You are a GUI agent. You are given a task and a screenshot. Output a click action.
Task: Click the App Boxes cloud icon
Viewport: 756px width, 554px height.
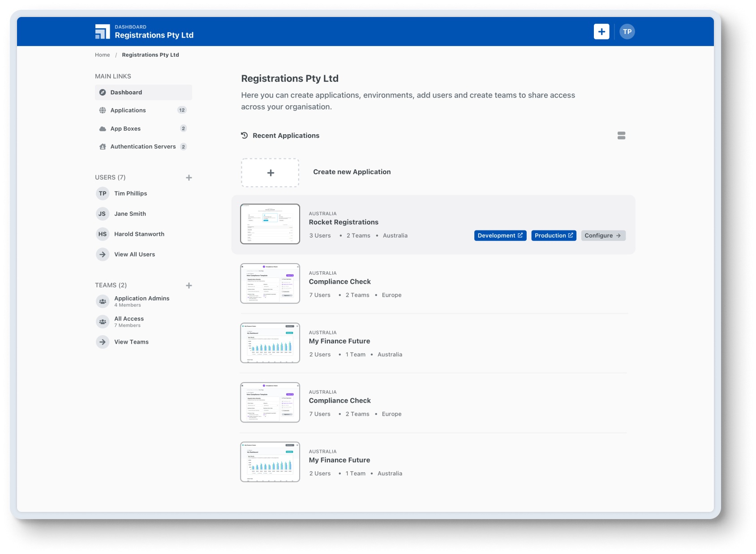point(103,128)
